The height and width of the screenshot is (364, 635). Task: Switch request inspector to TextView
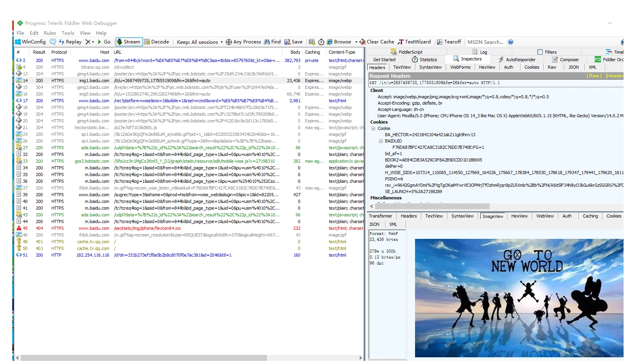(402, 67)
